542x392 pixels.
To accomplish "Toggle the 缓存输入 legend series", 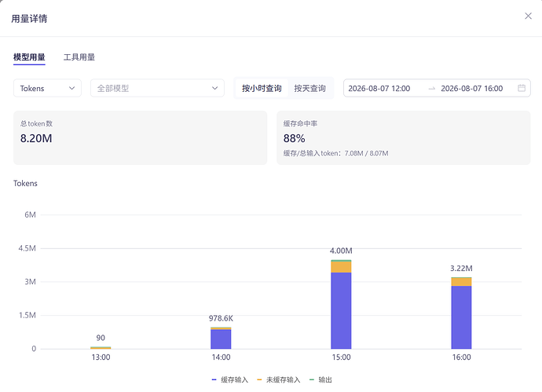I will pos(230,379).
